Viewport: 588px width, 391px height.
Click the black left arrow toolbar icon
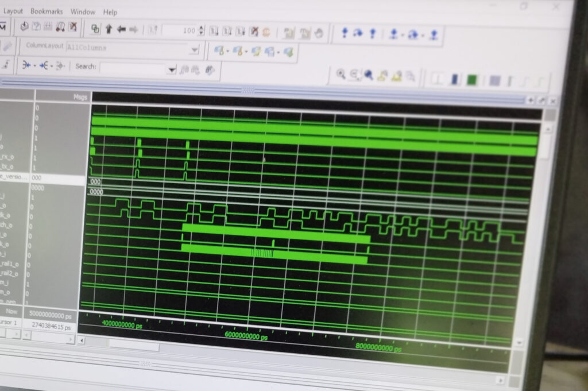pyautogui.click(x=121, y=29)
